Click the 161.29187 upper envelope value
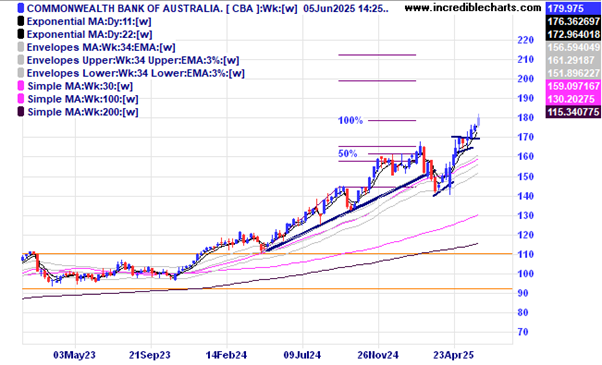Screen dimensions: 602x365 pyautogui.click(x=573, y=61)
